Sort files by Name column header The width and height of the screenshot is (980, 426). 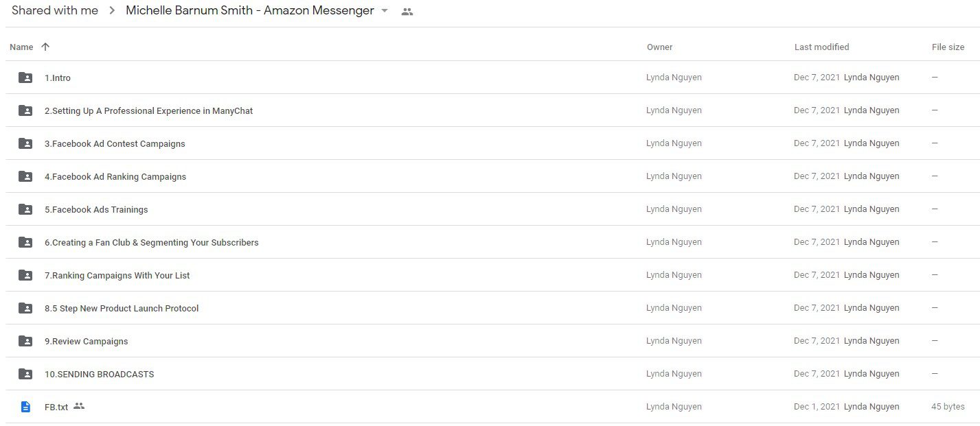(x=21, y=47)
